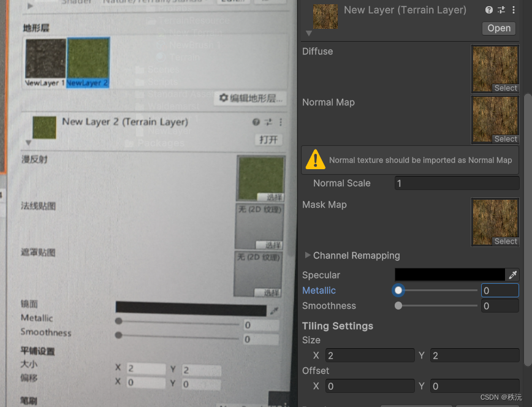This screenshot has width=532, height=407.
Task: Click the Normal Scale value field
Action: (x=457, y=183)
